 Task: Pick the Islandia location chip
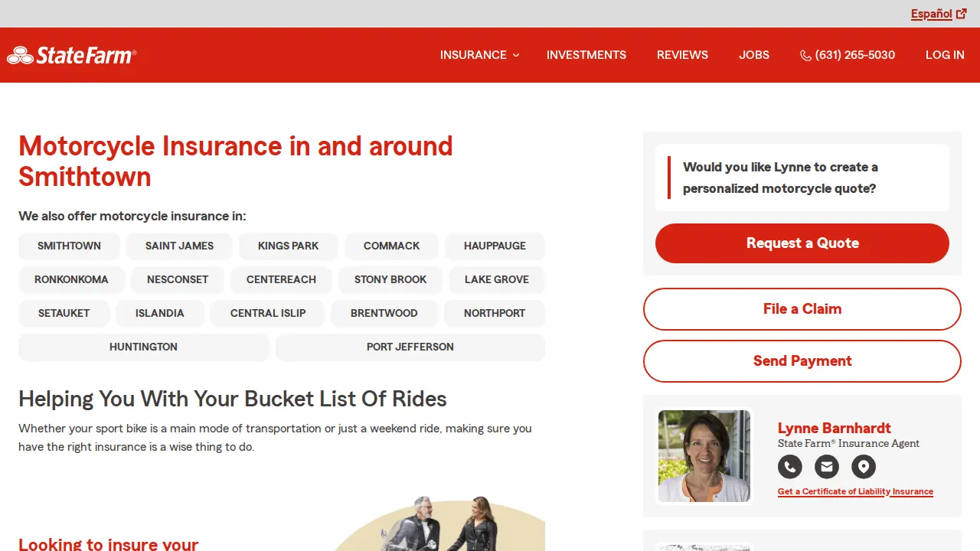[160, 313]
